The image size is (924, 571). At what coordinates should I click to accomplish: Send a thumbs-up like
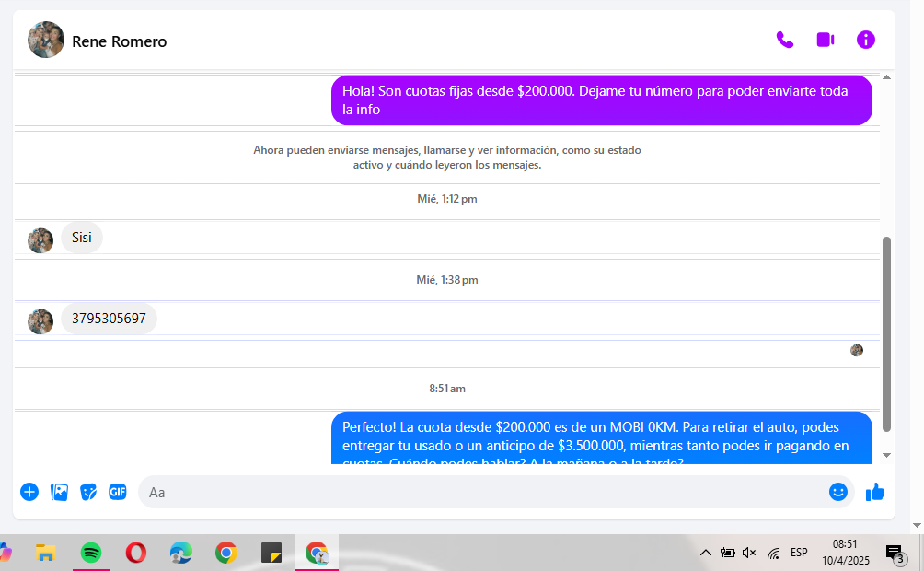(874, 492)
